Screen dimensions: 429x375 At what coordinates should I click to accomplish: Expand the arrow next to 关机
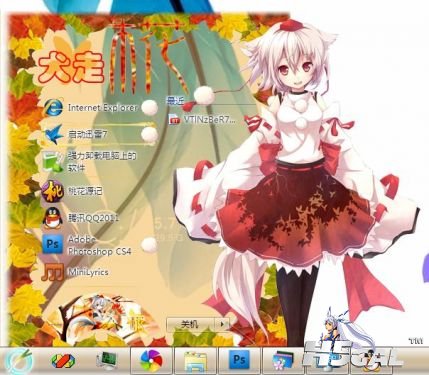click(222, 324)
